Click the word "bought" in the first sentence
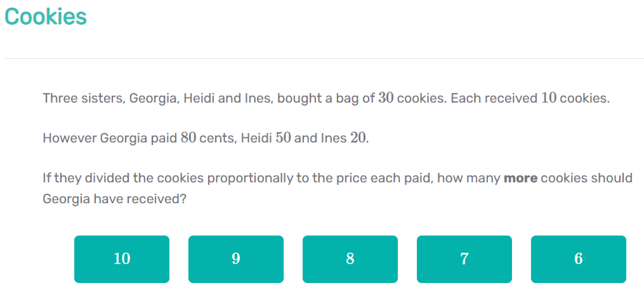 point(299,98)
